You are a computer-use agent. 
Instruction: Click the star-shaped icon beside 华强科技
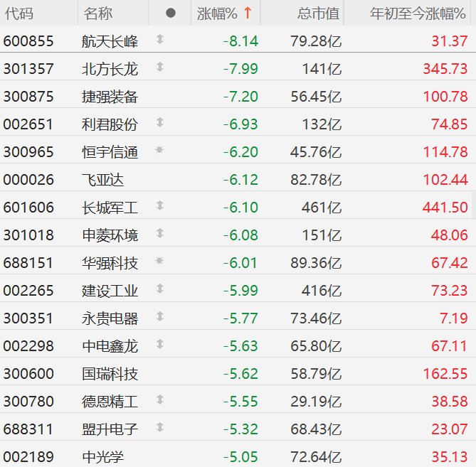pos(159,262)
